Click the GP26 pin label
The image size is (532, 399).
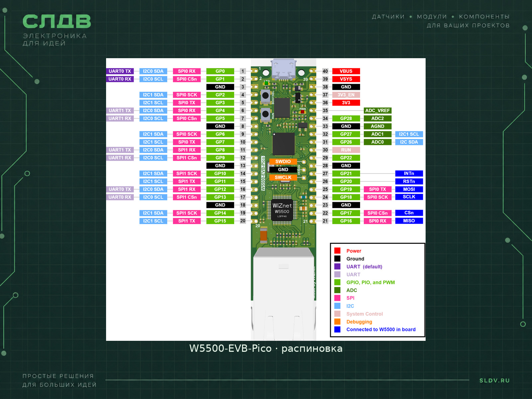click(x=346, y=142)
